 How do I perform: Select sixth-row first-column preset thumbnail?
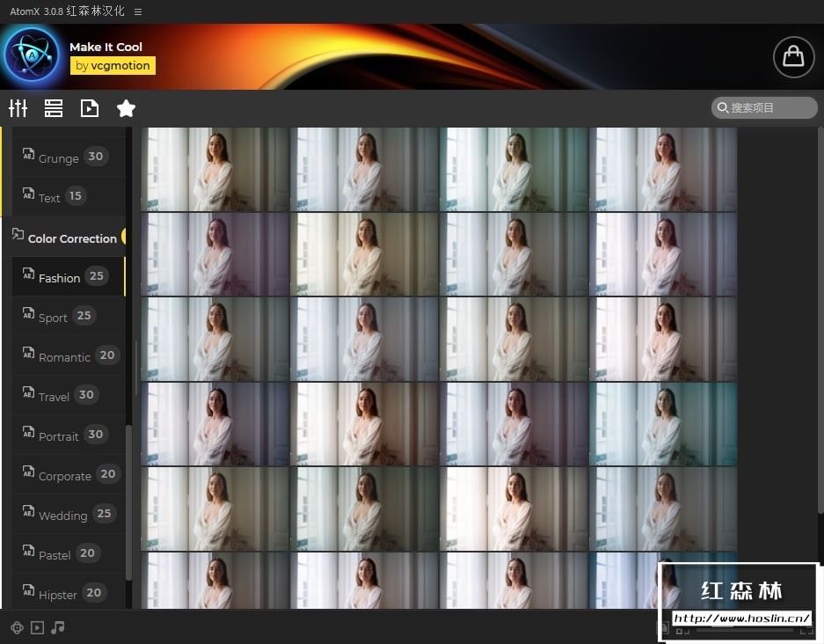(x=215, y=581)
